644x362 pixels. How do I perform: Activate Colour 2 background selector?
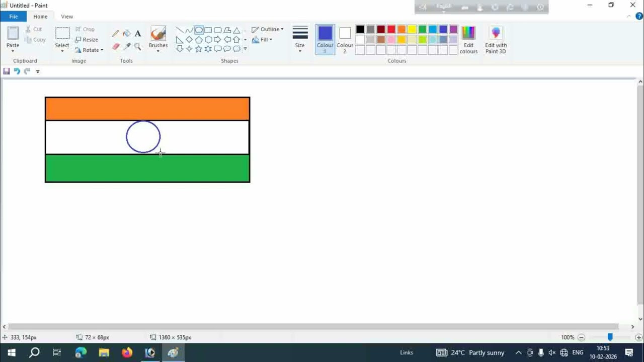pos(345,39)
